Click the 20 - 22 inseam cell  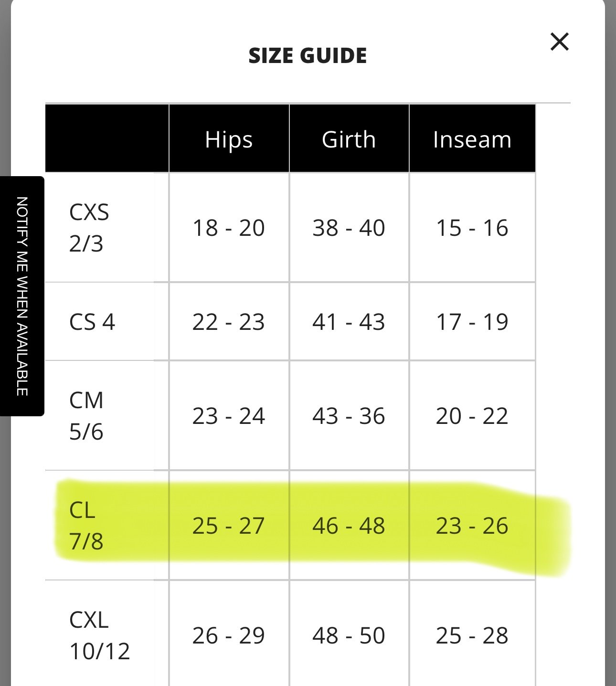(x=472, y=416)
